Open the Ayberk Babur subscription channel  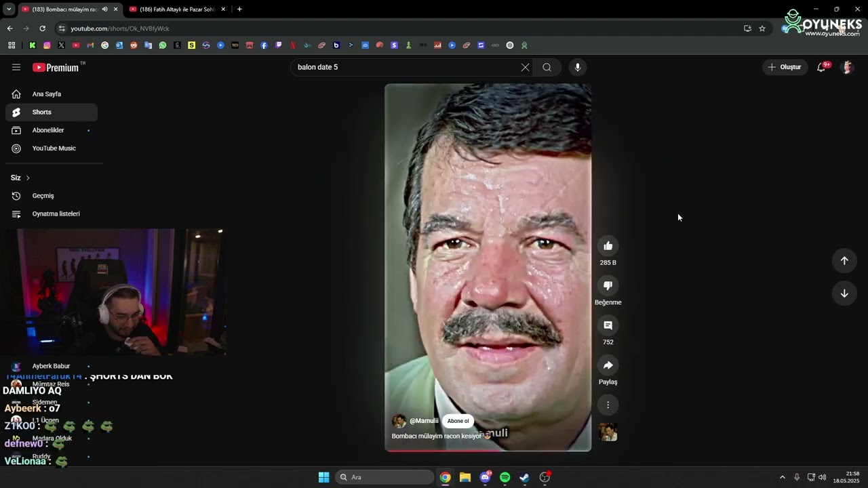pyautogui.click(x=52, y=366)
